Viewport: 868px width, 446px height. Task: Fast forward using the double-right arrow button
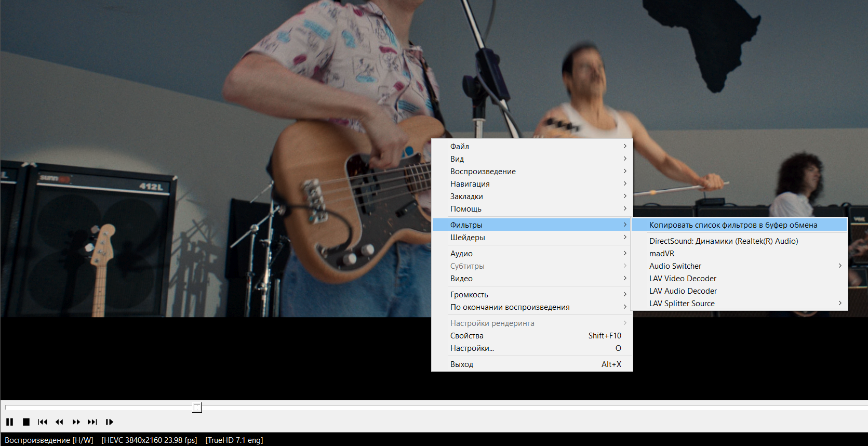click(x=76, y=422)
